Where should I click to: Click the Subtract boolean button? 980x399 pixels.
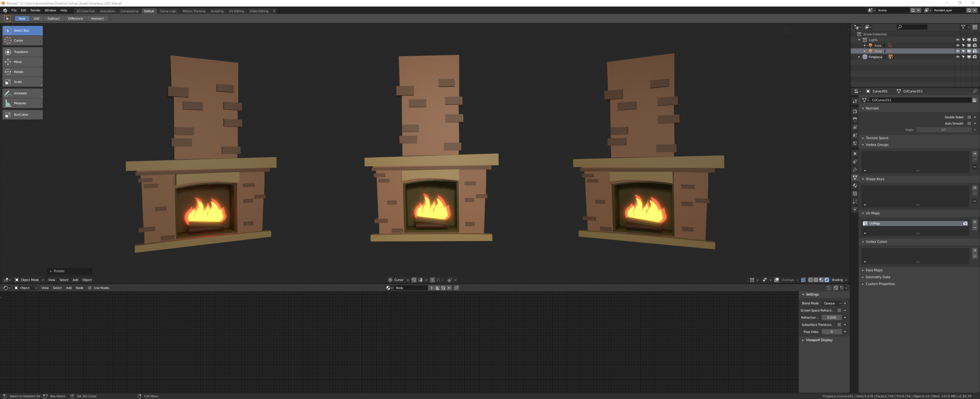click(53, 18)
